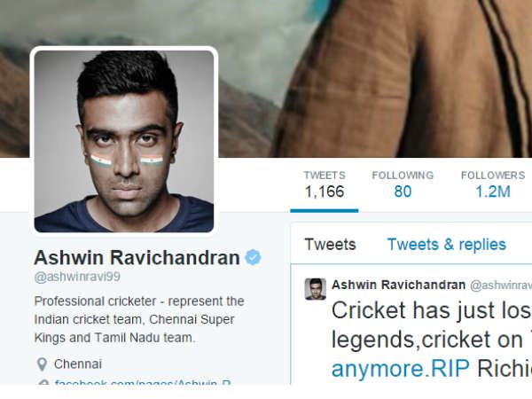Click the @ashwinravi99 handle under the name
This screenshot has width=532, height=399.
[77, 277]
